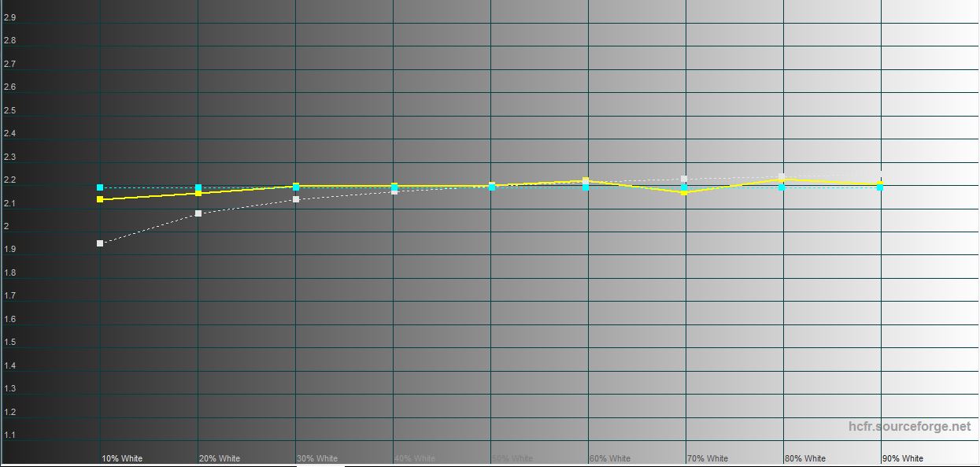Click the white dotted point at 40% White

[394, 191]
